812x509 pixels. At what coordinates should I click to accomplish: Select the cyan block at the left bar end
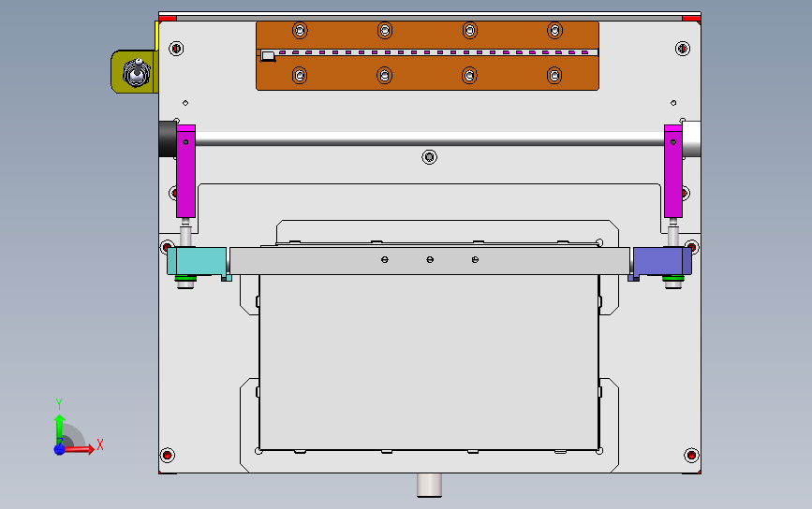pos(197,261)
